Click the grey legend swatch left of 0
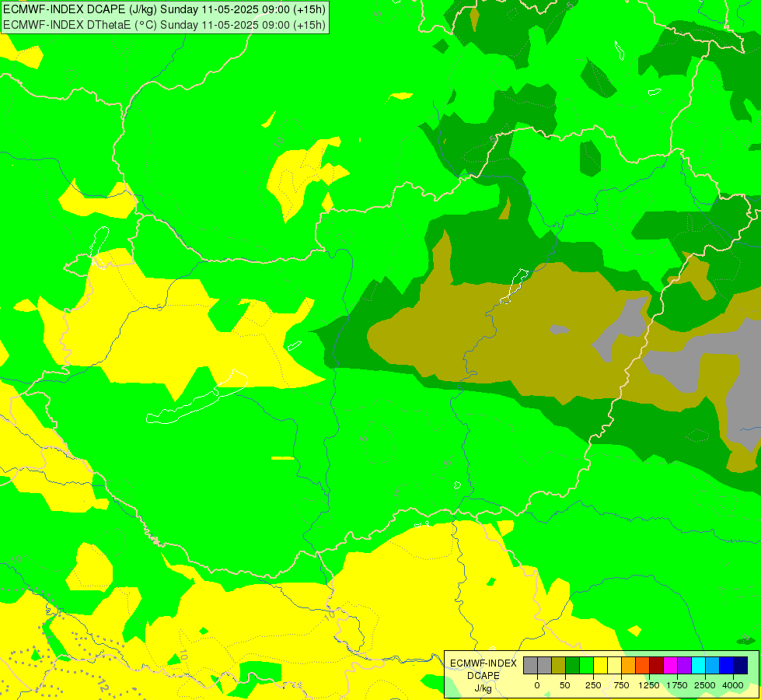 click(530, 665)
